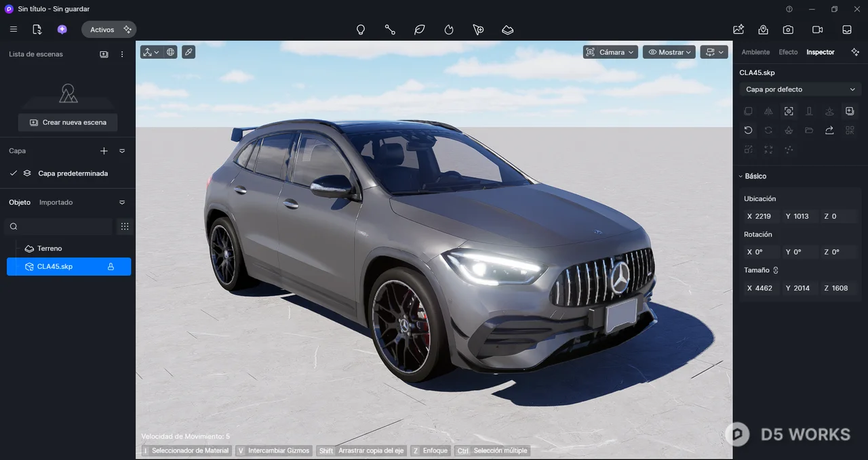Click the help question mark icon
868x460 pixels.
(789, 9)
